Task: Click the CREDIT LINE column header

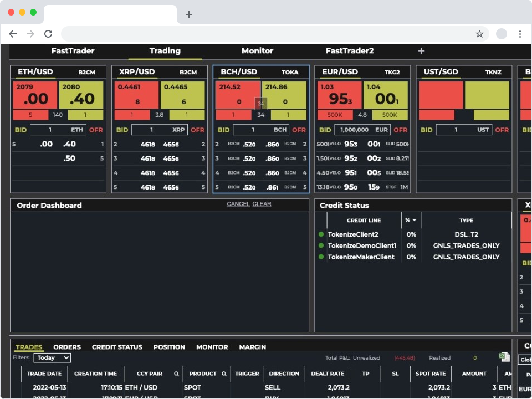Action: click(364, 221)
